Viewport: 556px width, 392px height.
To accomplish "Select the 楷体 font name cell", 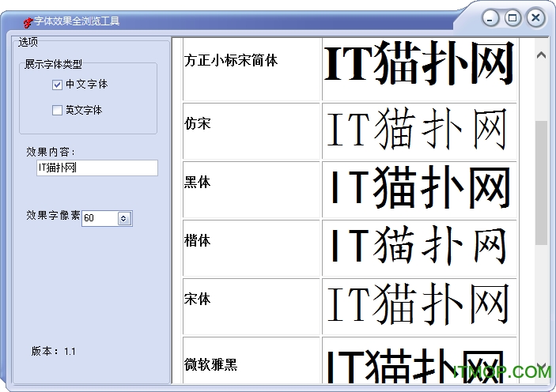I will click(252, 248).
